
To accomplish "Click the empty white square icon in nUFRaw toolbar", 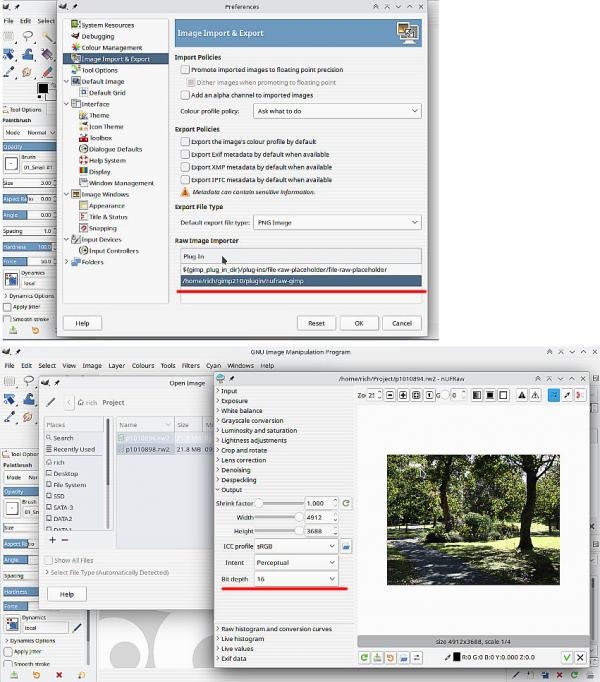I will click(503, 395).
